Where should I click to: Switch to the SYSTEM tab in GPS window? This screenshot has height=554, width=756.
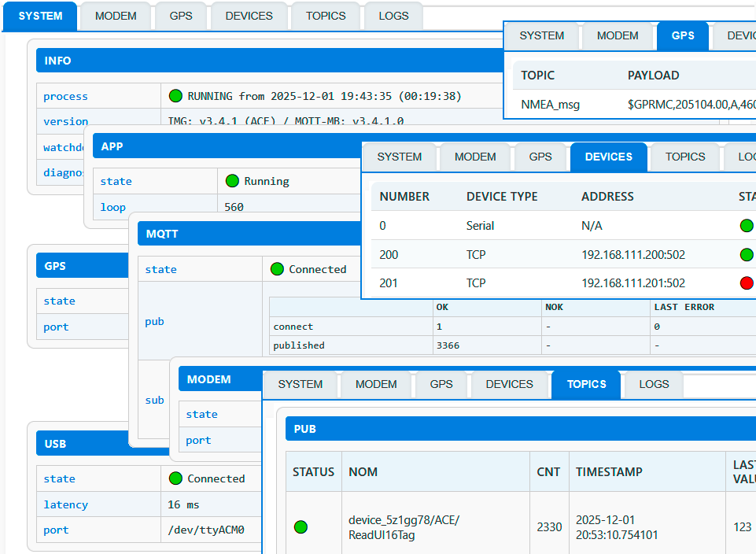click(541, 35)
